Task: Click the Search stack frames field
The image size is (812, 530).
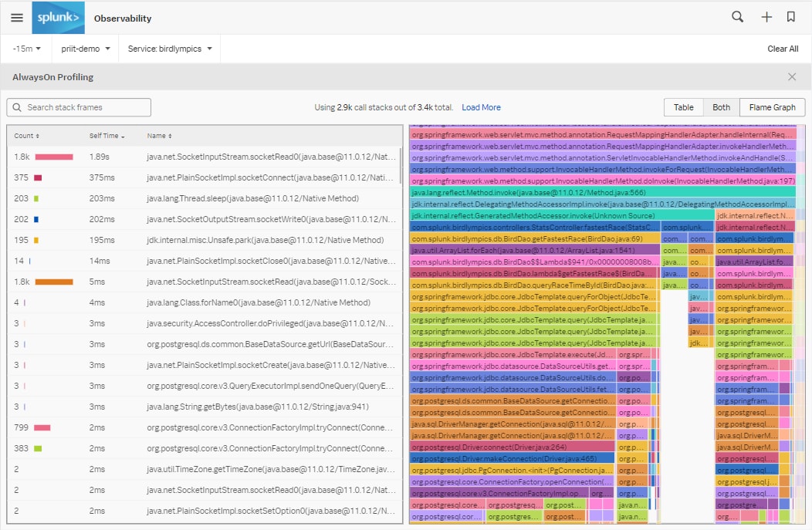Action: tap(79, 107)
